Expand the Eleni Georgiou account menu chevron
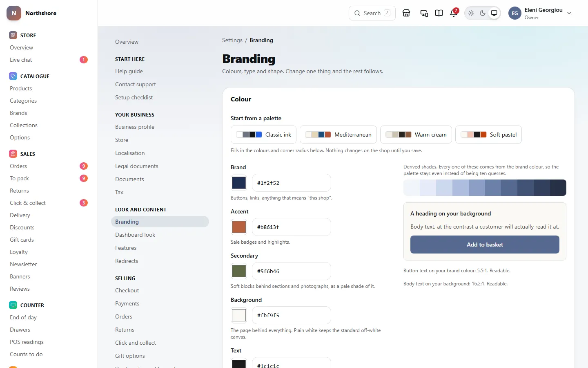Image resolution: width=588 pixels, height=368 pixels. tap(569, 13)
